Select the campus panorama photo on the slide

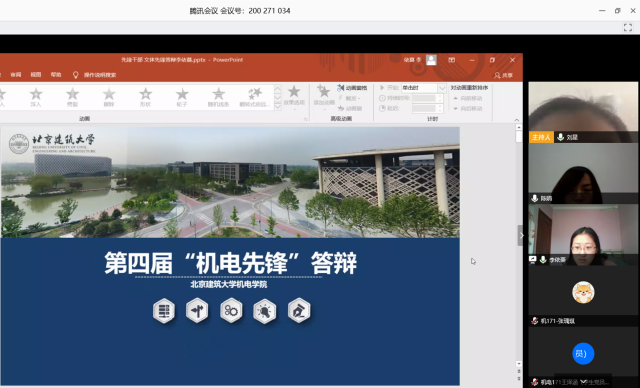coord(230,182)
